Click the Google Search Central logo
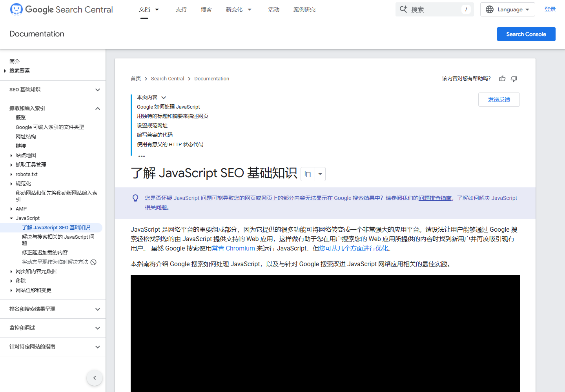Screen dimensions: 565x392 click(x=61, y=9)
